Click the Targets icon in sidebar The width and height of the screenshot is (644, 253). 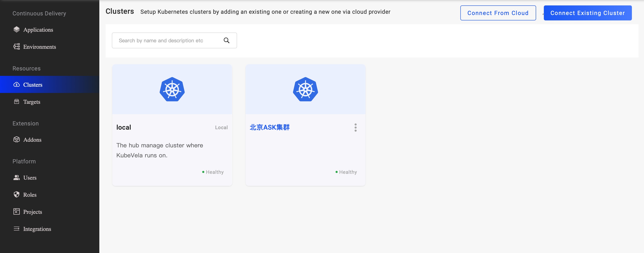click(16, 101)
